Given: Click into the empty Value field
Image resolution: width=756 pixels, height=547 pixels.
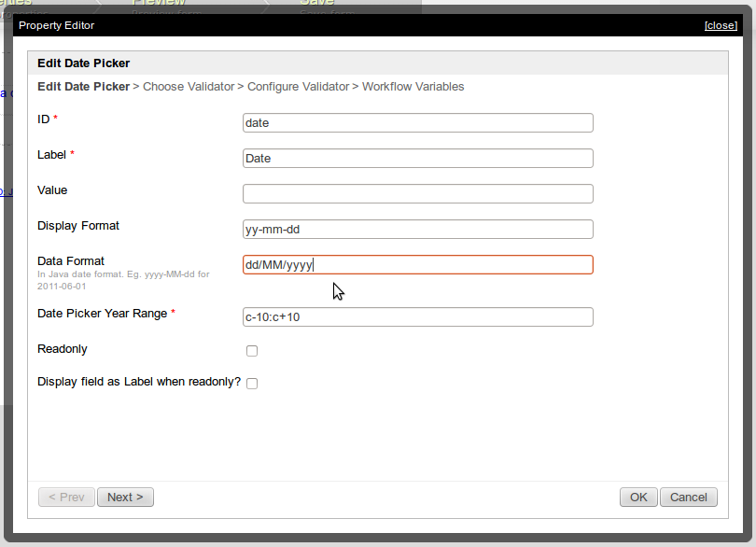Looking at the screenshot, I should [x=417, y=193].
